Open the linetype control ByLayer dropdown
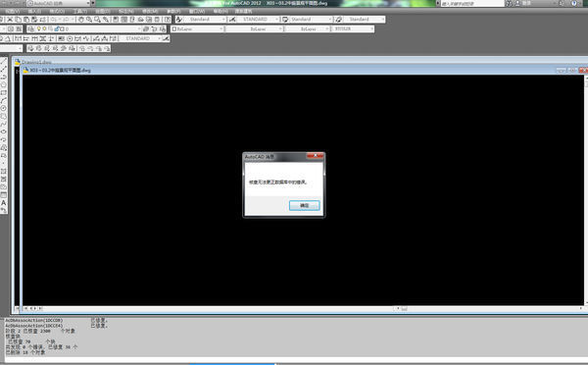This screenshot has width=588, height=365. pos(254,28)
